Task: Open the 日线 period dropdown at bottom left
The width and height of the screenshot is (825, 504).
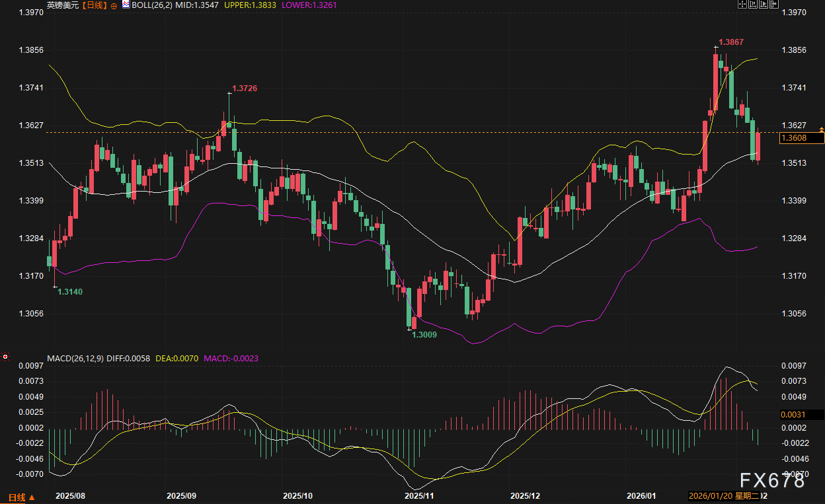Action: tap(21, 497)
